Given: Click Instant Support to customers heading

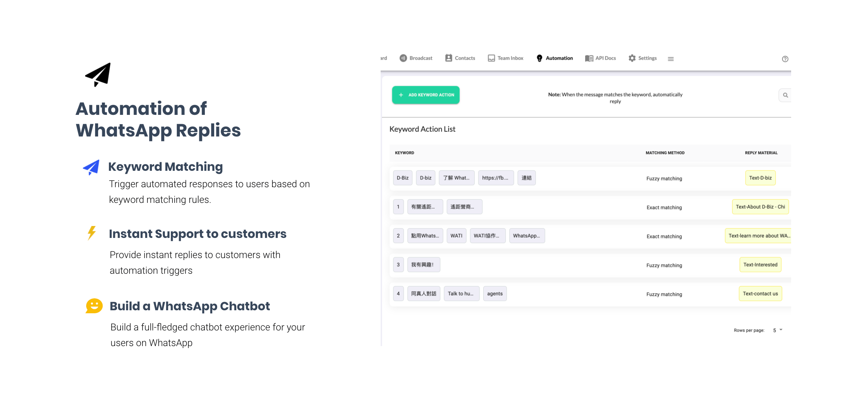Looking at the screenshot, I should tap(198, 234).
